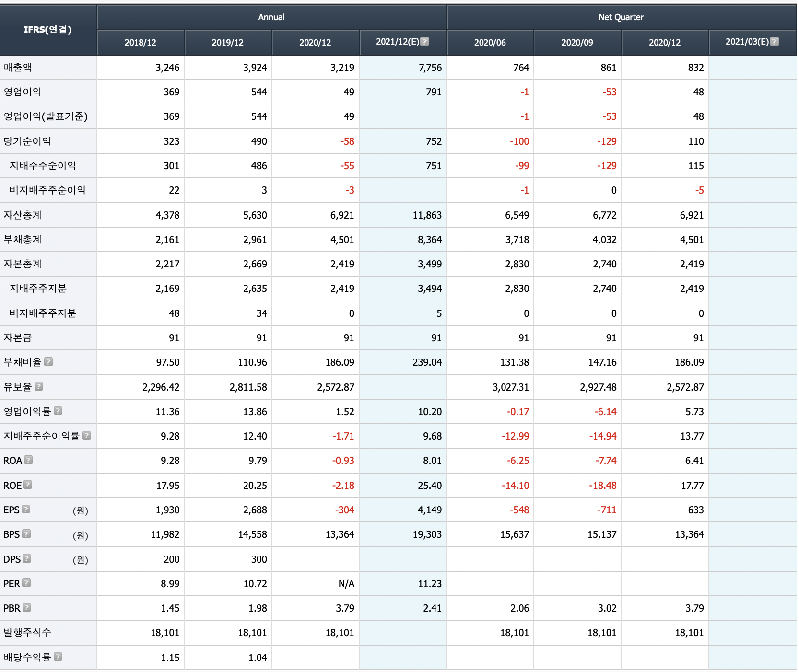Click the 3,924 revenue value
This screenshot has height=672, width=799.
[x=255, y=68]
